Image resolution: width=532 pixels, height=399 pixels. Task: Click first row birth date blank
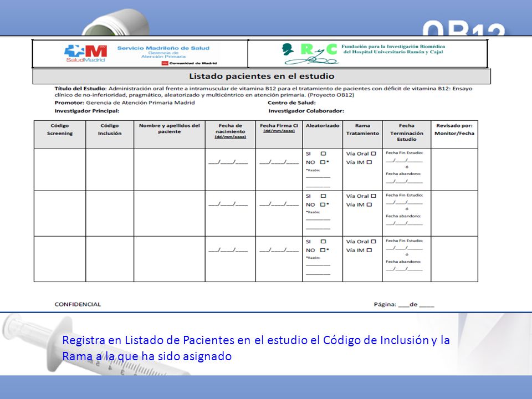tap(228, 162)
